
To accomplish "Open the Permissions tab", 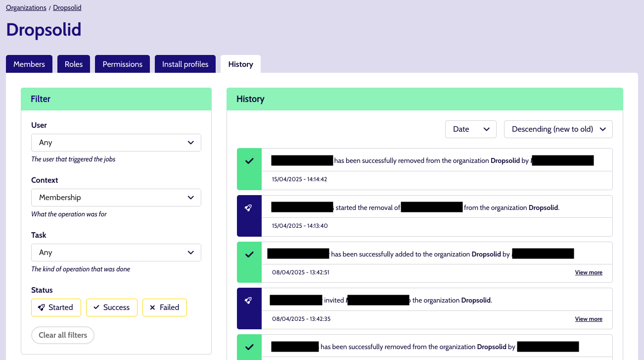I will (x=123, y=64).
